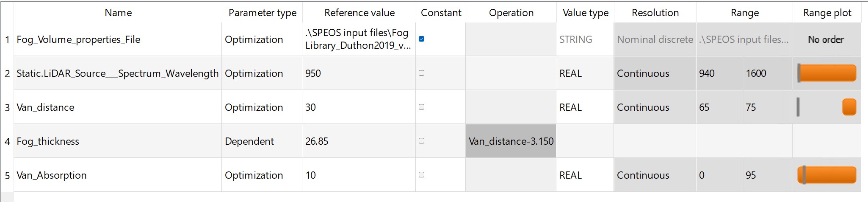Image resolution: width=868 pixels, height=202 pixels.
Task: Click the No order range plot cell
Action: 827,39
